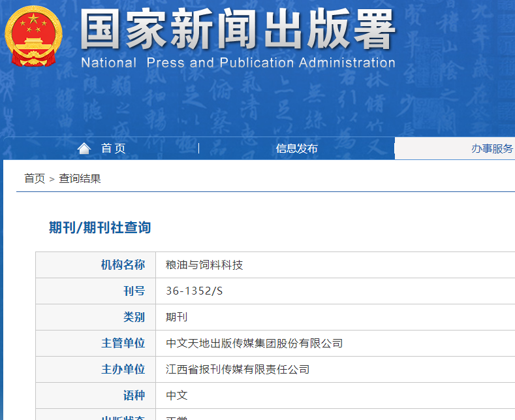Click the National Press and Publication Administration text

coord(238,63)
